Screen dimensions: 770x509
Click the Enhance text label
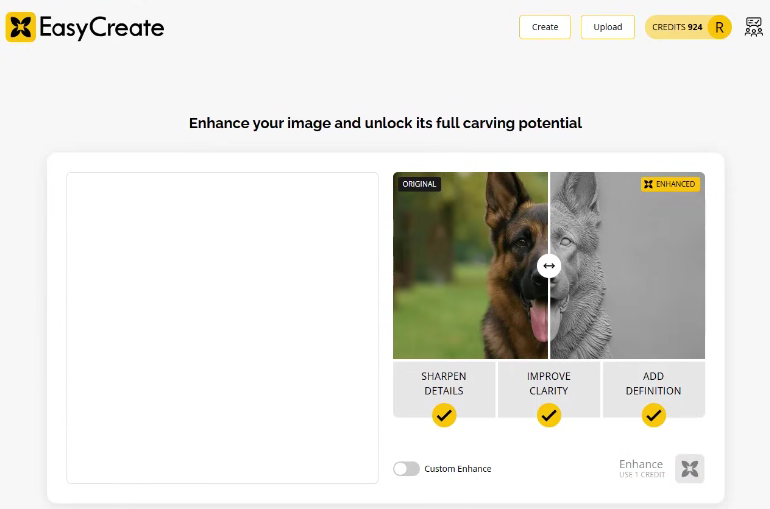(x=641, y=464)
